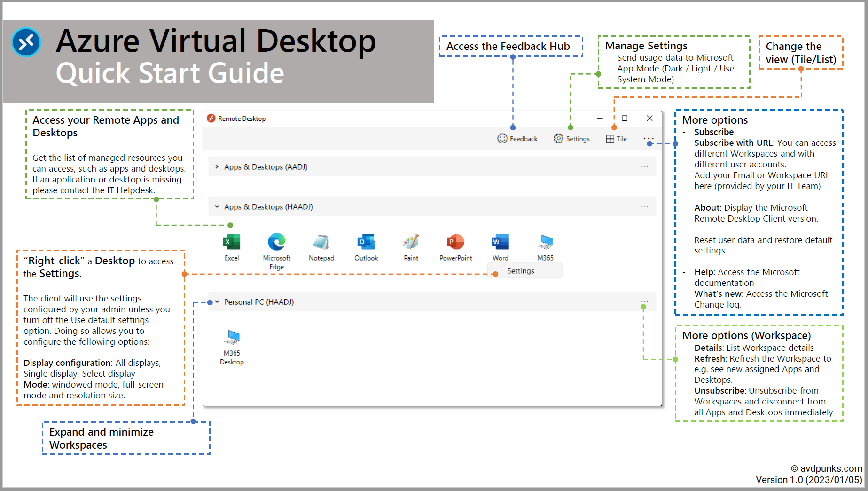The image size is (868, 491).
Task: Click the Remote Desktop app logo
Action: (x=211, y=118)
